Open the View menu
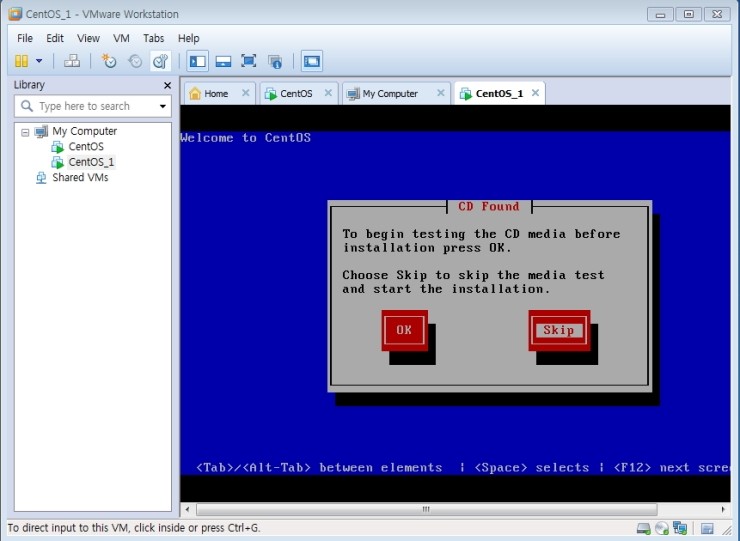740x541 pixels. click(x=88, y=38)
